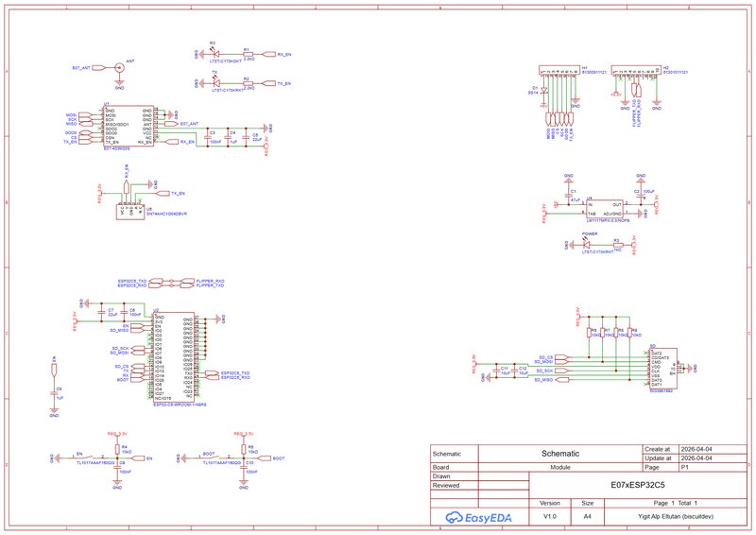The height and width of the screenshot is (535, 756).
Task: Click the 'Create at' date 2026-04-04
Action: [696, 449]
